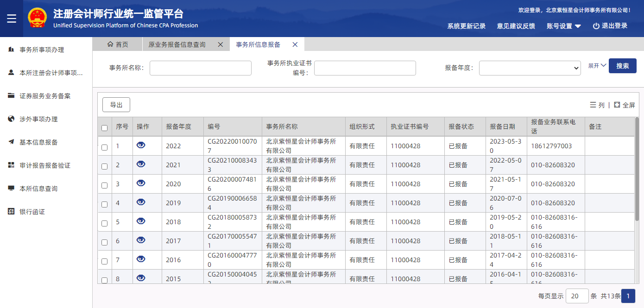This screenshot has width=644, height=308.
Task: Check the checkbox for row 2
Action: [104, 166]
